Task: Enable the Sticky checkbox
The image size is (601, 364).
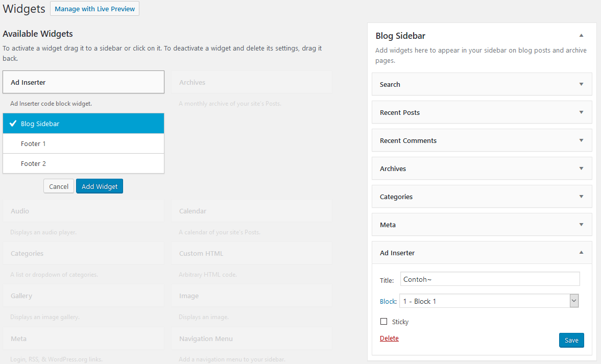Action: (383, 322)
